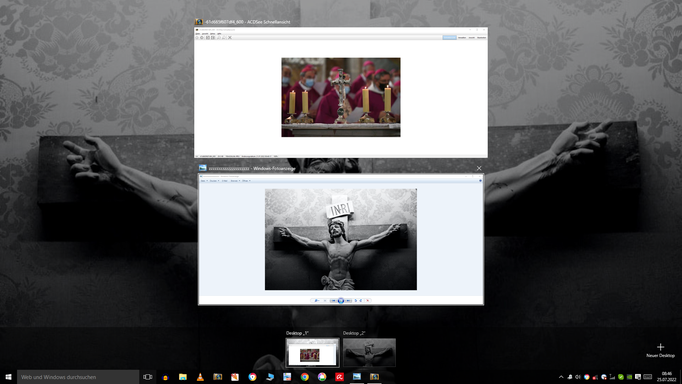Screen dimensions: 682x384
Task: Click the ACDSee taskbar icon
Action: point(374,377)
